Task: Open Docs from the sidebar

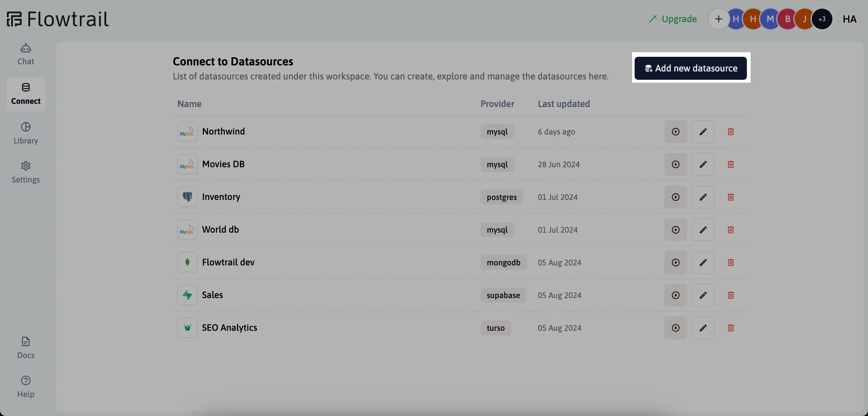Action: (x=26, y=348)
